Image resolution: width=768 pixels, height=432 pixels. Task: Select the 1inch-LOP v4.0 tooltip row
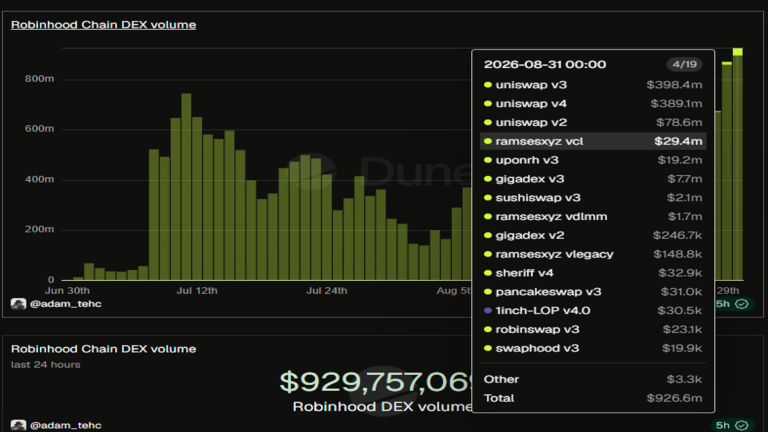(x=593, y=311)
